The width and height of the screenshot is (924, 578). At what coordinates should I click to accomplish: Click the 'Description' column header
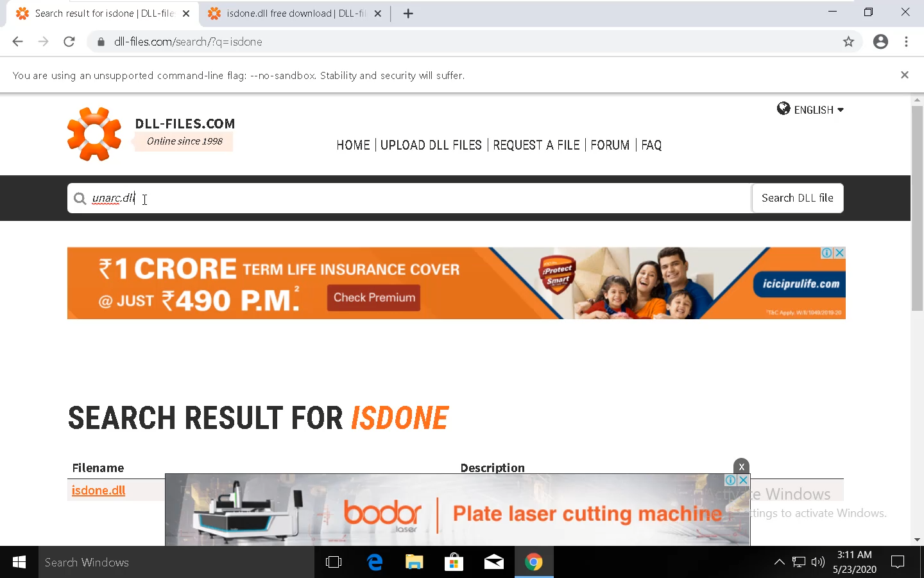(493, 468)
